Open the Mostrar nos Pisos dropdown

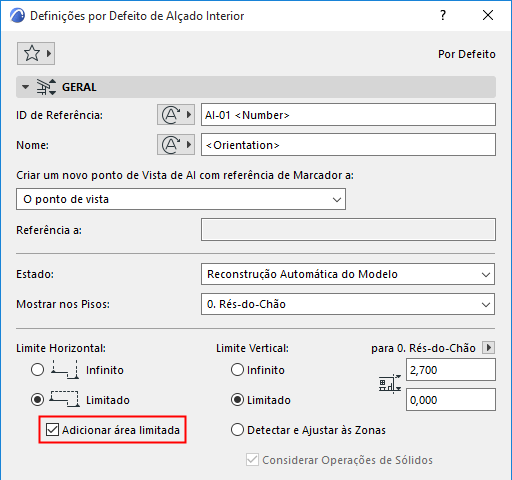point(348,304)
